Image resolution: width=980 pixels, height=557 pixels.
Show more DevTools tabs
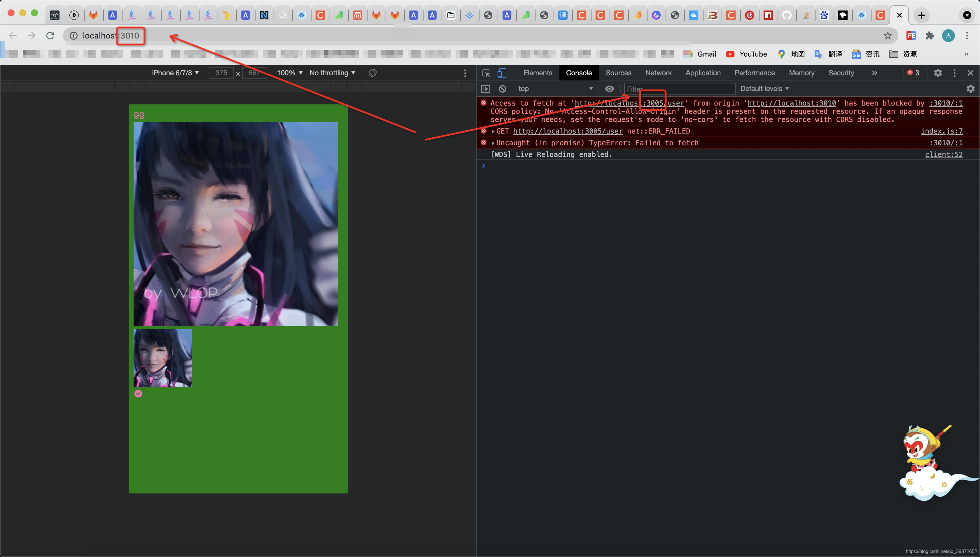[874, 73]
